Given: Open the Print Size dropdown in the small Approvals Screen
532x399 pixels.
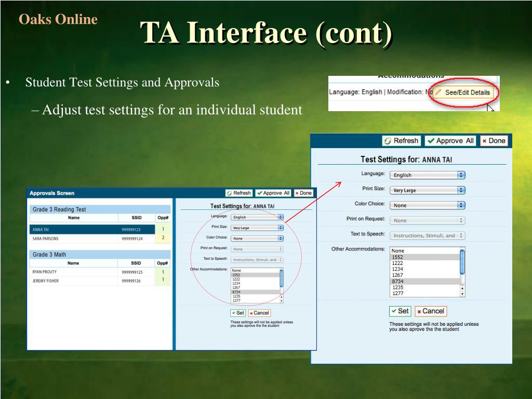Looking at the screenshot, I should (x=257, y=228).
